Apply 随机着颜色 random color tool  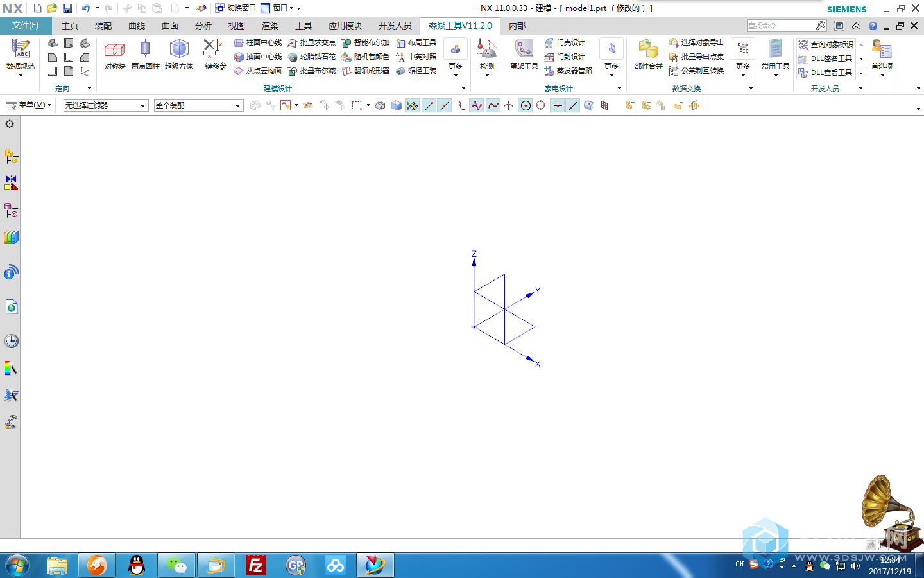(366, 57)
